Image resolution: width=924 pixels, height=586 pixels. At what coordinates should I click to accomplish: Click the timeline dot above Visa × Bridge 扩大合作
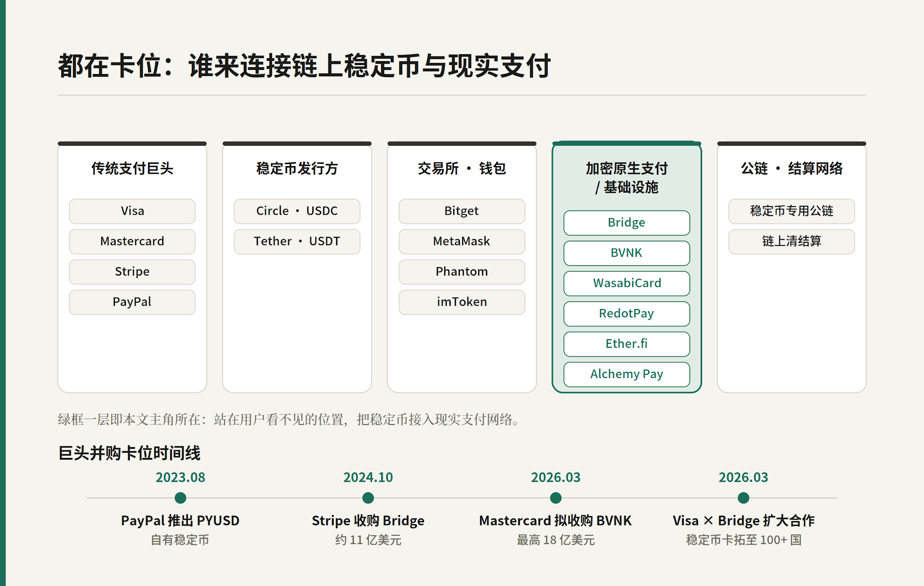point(744,498)
